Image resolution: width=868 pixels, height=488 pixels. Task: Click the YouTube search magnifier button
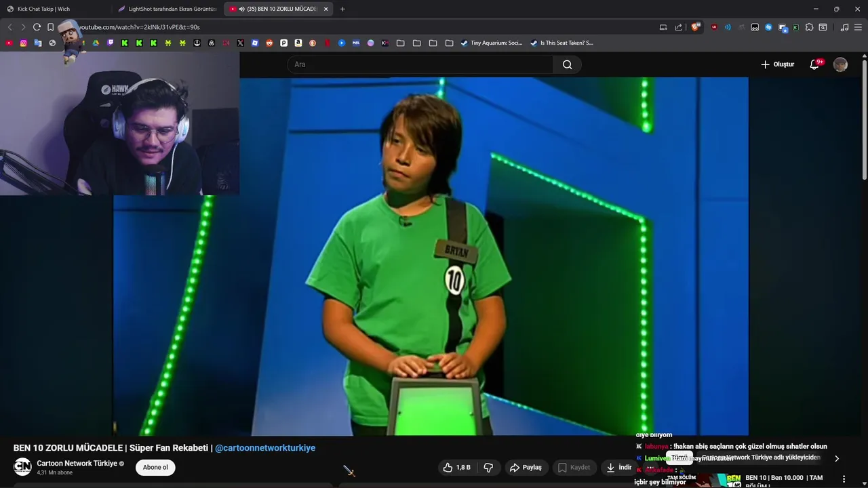pos(567,64)
